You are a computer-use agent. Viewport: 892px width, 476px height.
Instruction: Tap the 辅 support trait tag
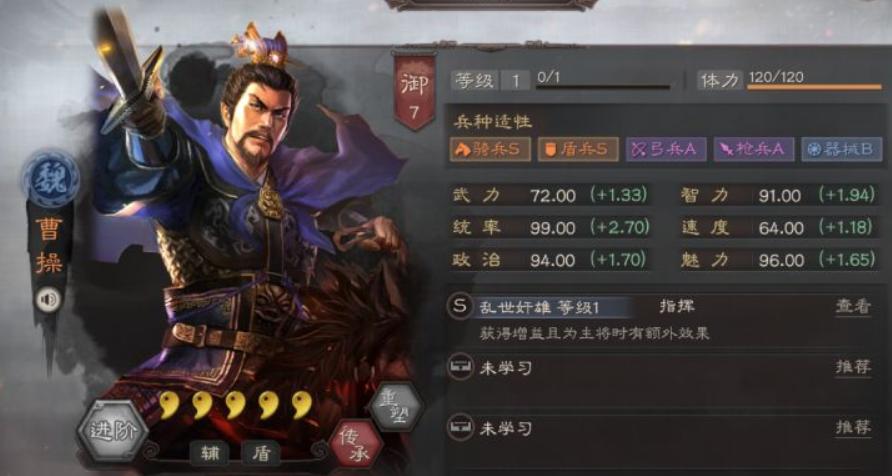point(209,453)
